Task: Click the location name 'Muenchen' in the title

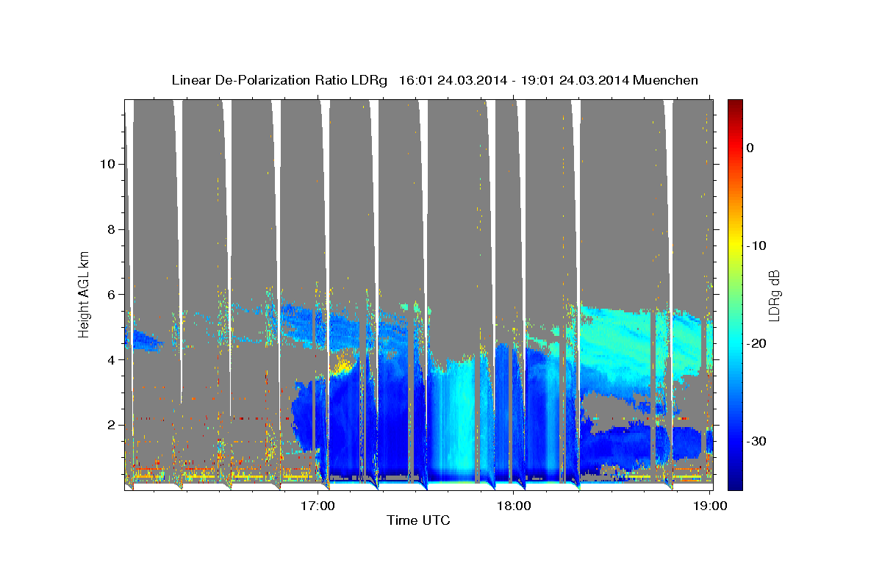Action: [x=666, y=80]
